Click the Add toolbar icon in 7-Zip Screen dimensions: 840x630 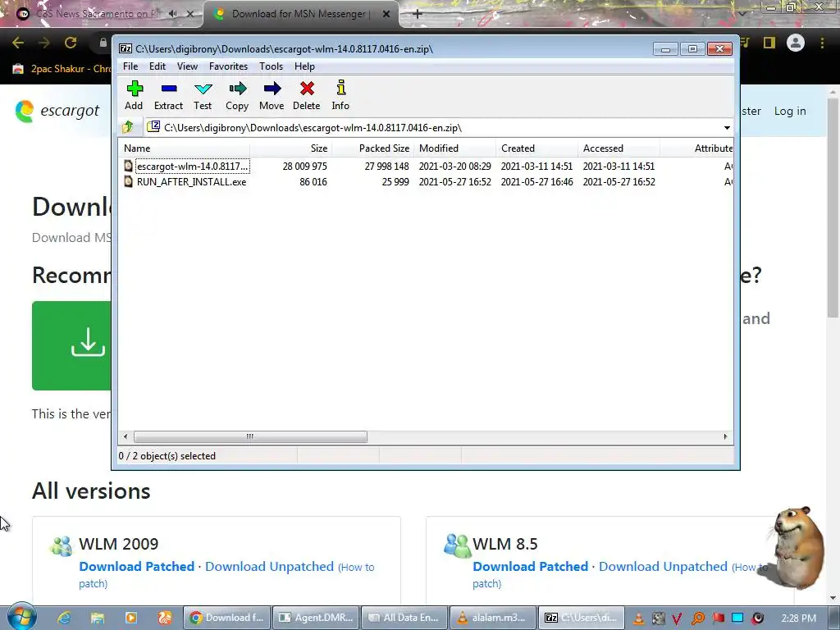134,95
